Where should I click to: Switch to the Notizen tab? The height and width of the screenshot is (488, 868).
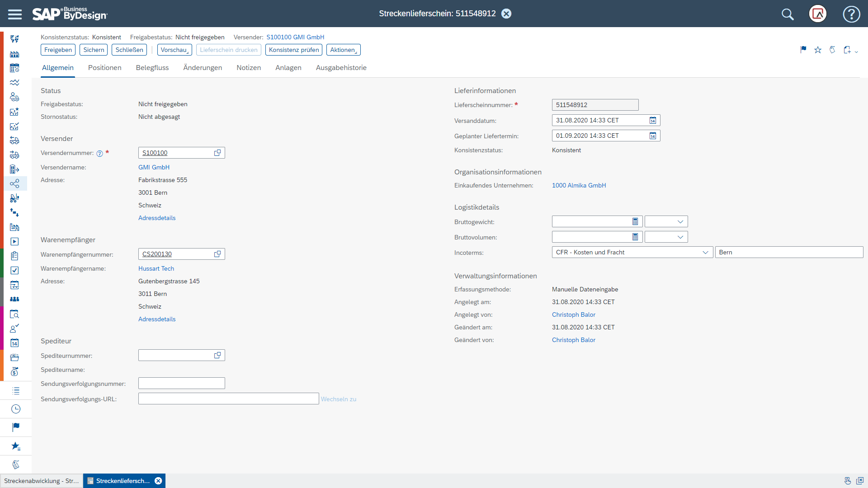click(249, 68)
